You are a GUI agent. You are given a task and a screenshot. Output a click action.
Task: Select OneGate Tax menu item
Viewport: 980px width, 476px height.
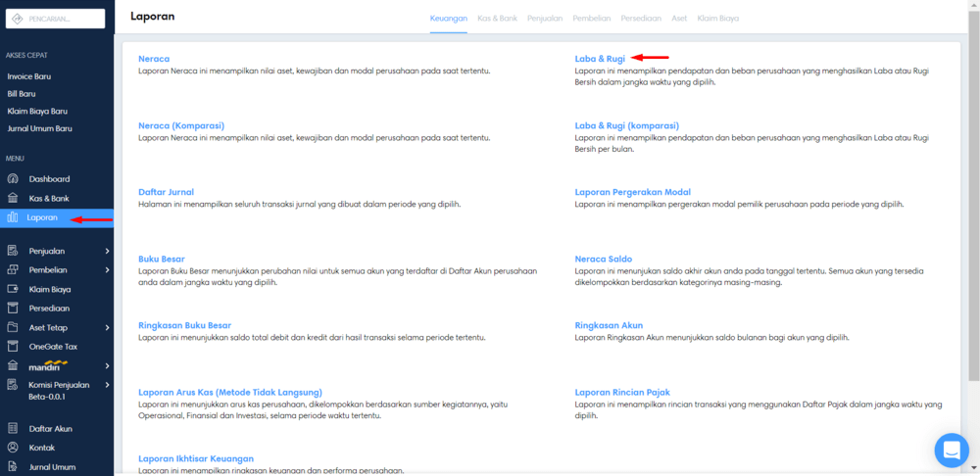[53, 346]
